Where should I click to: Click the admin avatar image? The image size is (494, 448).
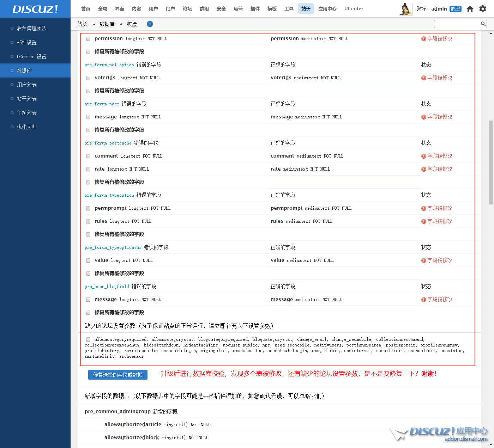click(406, 9)
